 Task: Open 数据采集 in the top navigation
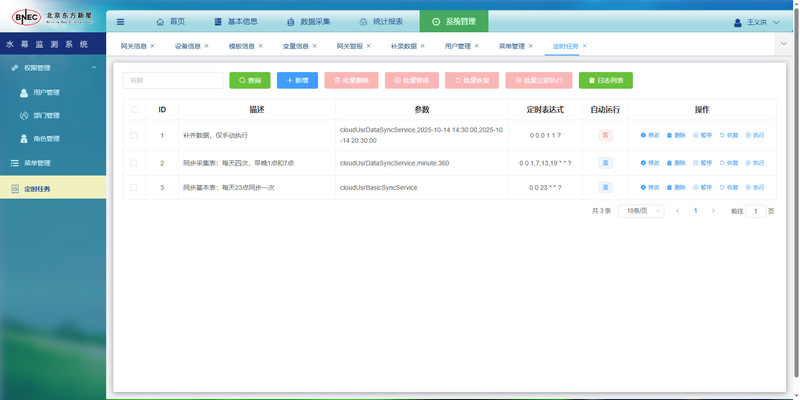pyautogui.click(x=309, y=22)
